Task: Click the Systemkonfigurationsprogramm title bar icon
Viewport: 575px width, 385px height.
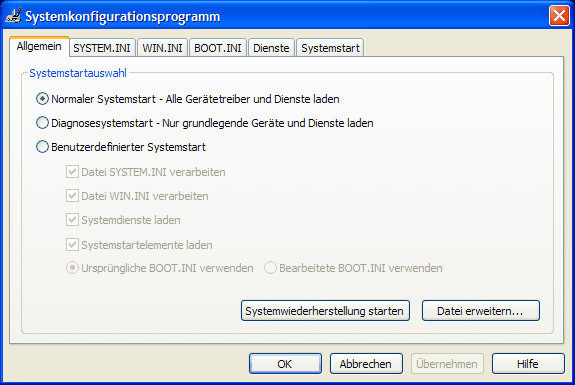Action: [x=13, y=16]
